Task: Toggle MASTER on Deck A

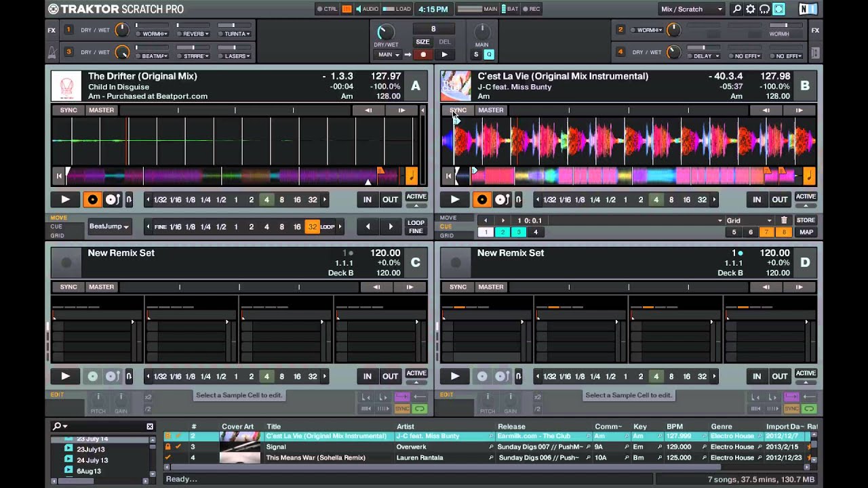Action: (x=101, y=110)
